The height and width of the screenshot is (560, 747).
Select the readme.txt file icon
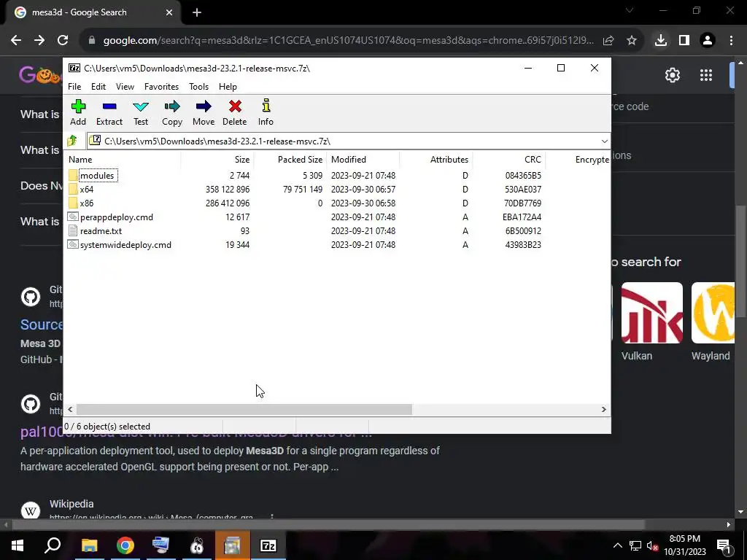click(73, 230)
